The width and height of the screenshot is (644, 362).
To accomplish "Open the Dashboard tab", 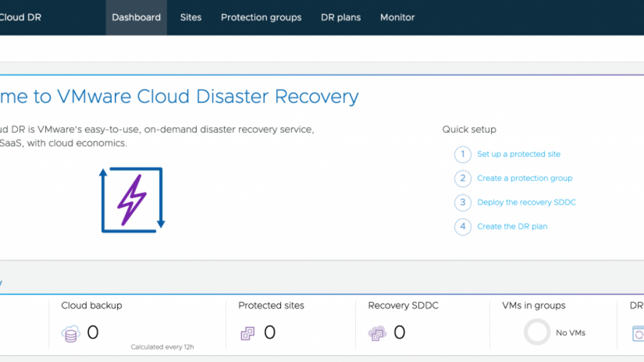I will pos(136,17).
